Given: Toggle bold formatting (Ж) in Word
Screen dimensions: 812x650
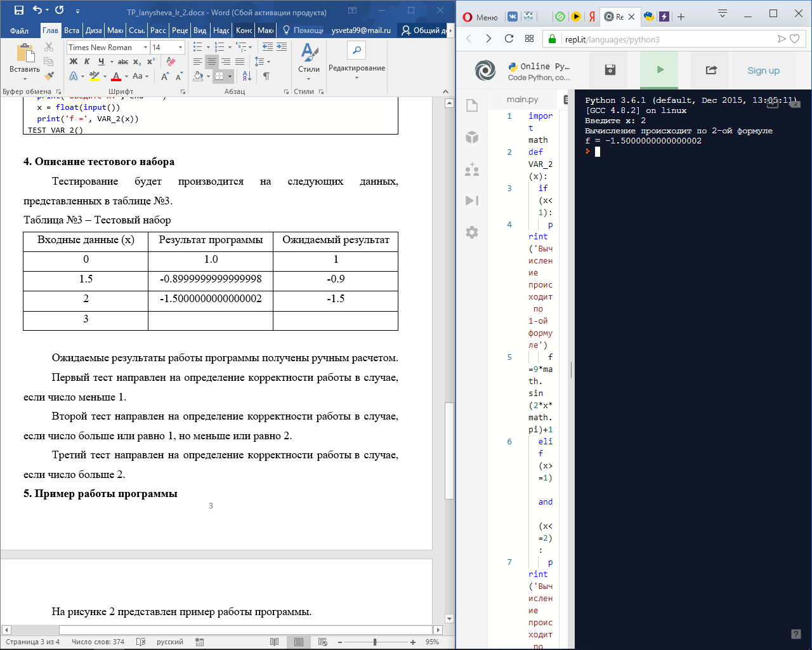Looking at the screenshot, I should click(x=73, y=62).
